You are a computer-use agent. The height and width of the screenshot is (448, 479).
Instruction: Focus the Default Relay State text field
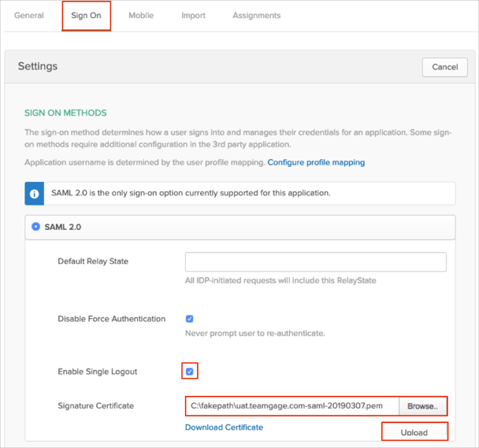(x=315, y=261)
